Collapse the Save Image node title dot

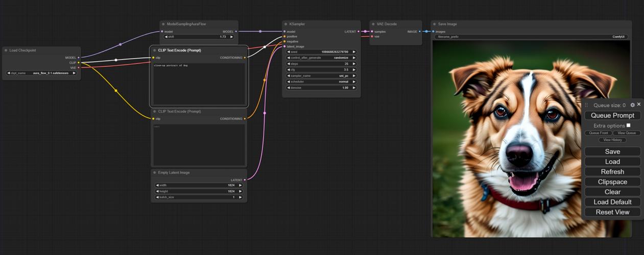(x=435, y=24)
